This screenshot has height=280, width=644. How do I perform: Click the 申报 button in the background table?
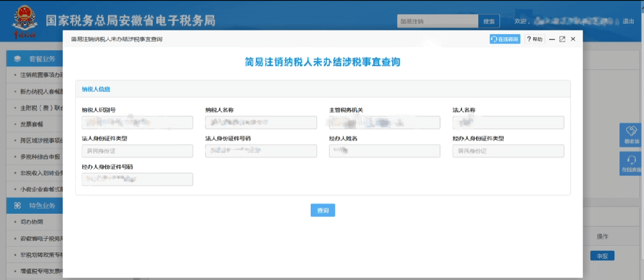coord(602,256)
